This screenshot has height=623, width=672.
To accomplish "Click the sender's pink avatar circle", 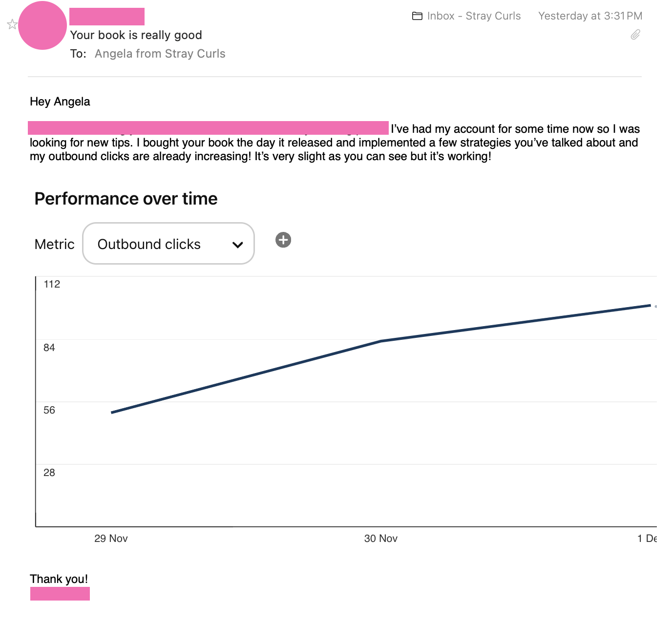I will pyautogui.click(x=42, y=25).
